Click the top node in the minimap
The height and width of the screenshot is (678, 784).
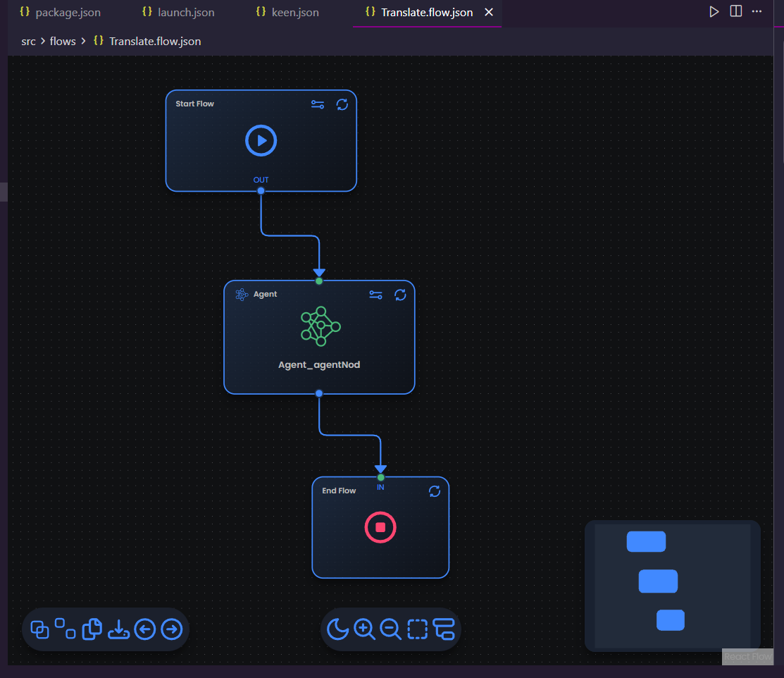click(x=646, y=541)
